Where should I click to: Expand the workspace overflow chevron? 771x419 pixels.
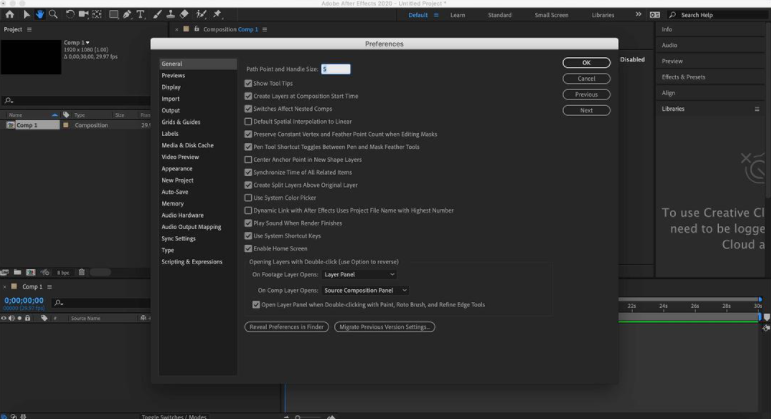(638, 14)
